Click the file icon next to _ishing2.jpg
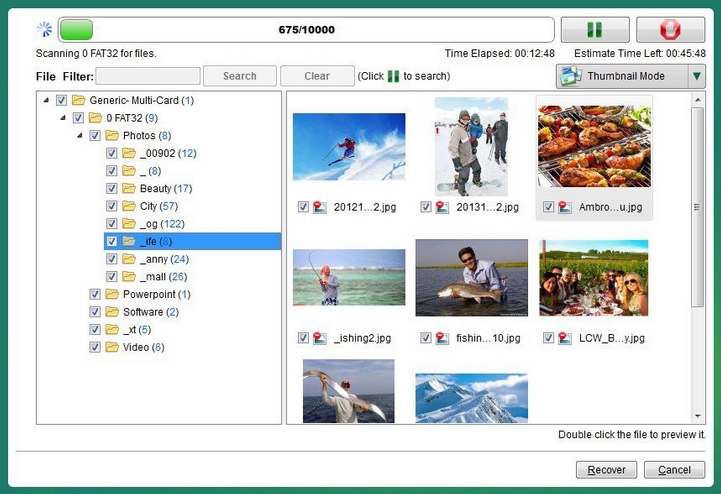 tap(320, 338)
